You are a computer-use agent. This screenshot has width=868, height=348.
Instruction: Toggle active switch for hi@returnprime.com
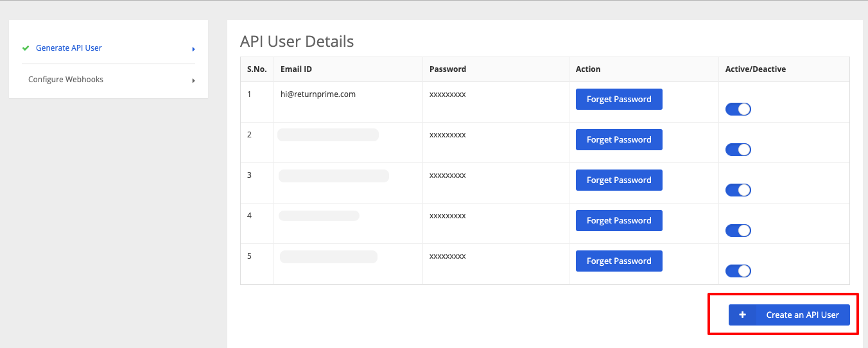tap(738, 109)
